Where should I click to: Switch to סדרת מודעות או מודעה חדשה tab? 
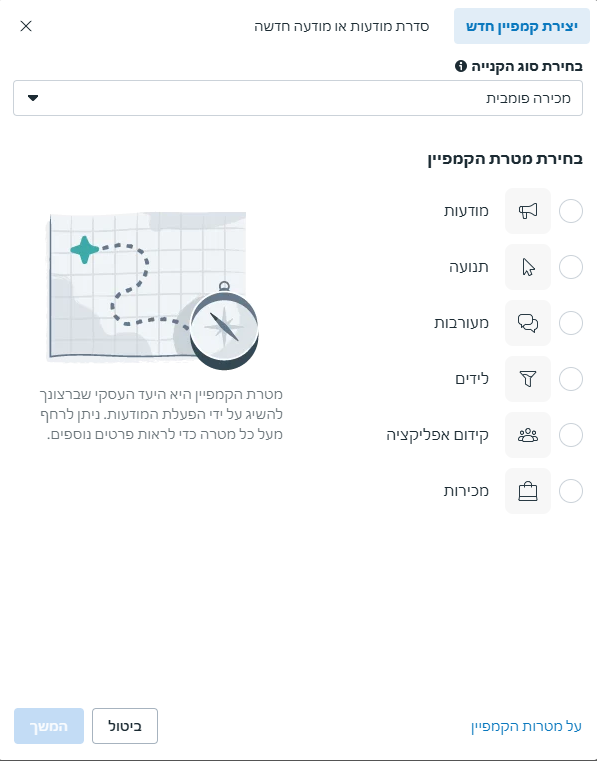click(x=342, y=26)
